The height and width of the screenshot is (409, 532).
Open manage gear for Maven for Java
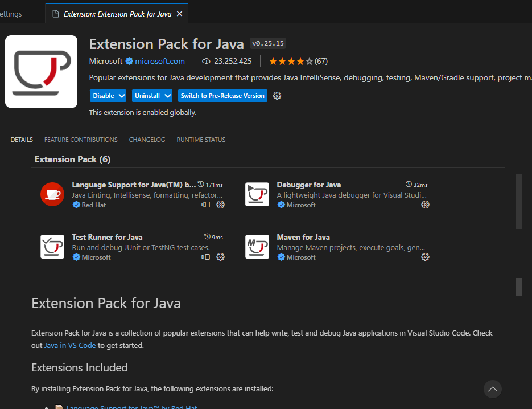click(x=425, y=257)
